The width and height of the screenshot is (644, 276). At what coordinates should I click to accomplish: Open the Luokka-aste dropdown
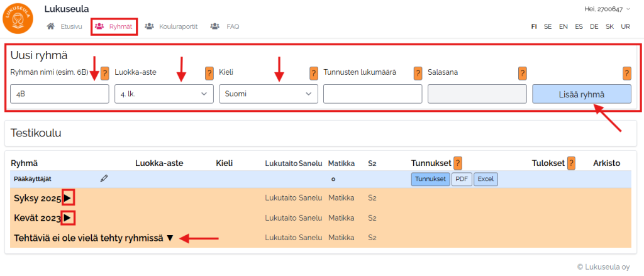tap(164, 94)
